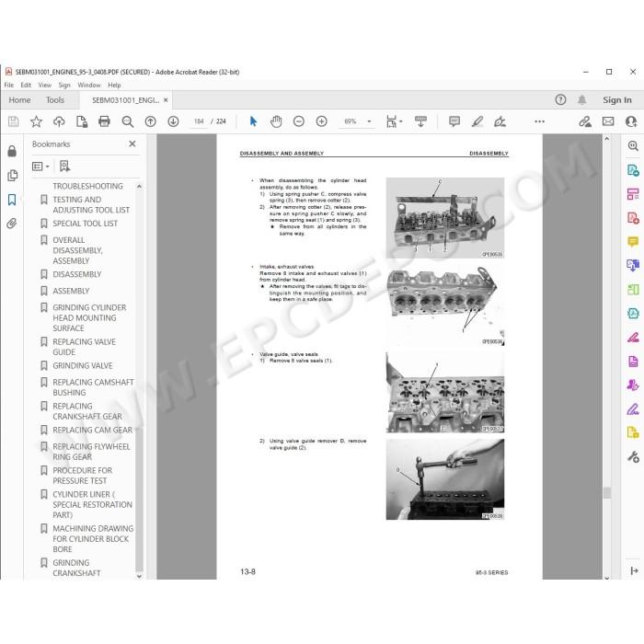Open the File menu
Image resolution: width=644 pixels, height=644 pixels.
click(x=8, y=85)
